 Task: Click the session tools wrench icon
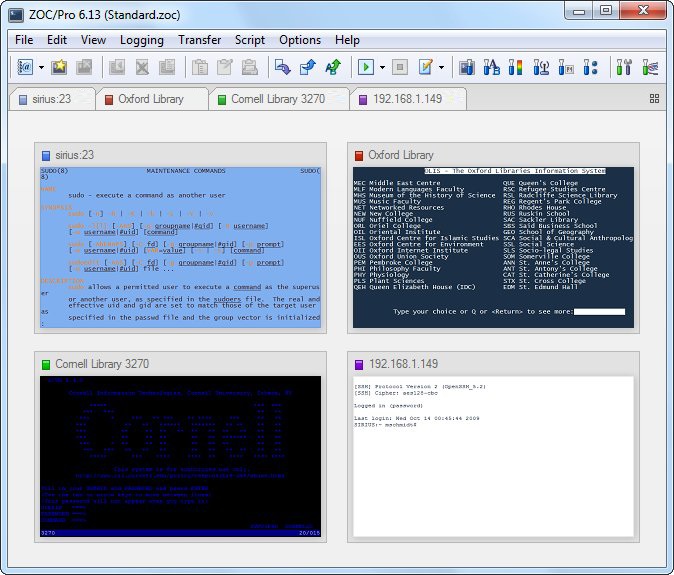(x=624, y=67)
